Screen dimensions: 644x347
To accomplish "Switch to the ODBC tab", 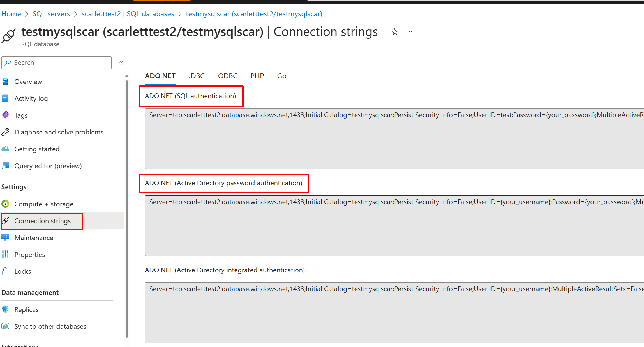I will 228,76.
